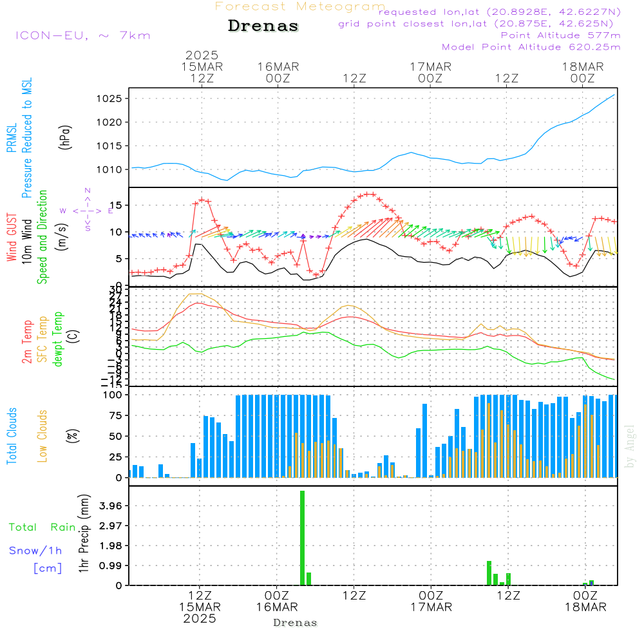The height and width of the screenshot is (644, 644).
Task: Click the orange 'SFC Temp' legend label
Action: [x=43, y=339]
